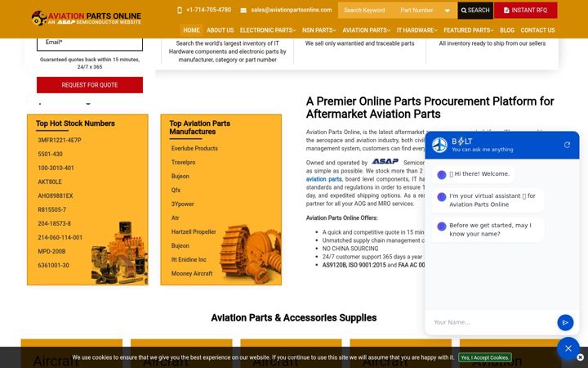Open the About Us page

[220, 30]
